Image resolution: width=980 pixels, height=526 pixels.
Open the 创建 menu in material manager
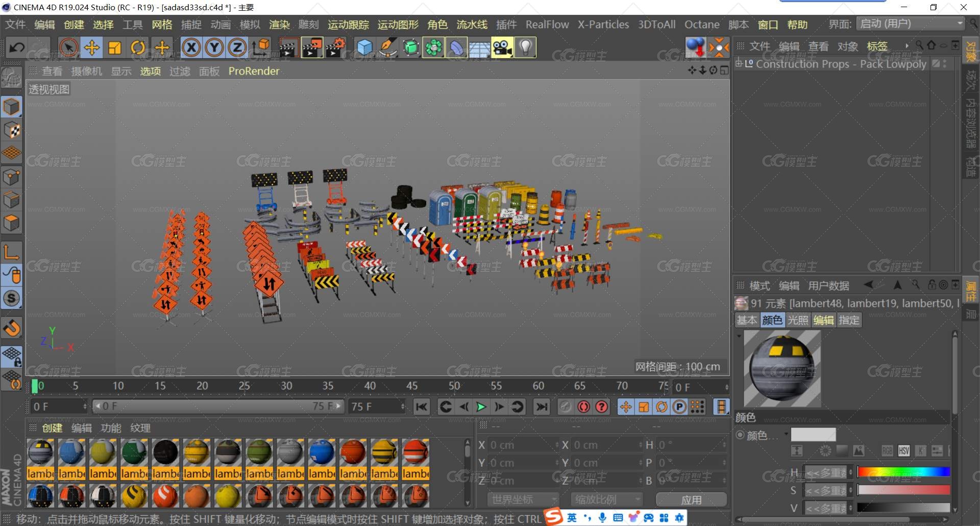52,428
